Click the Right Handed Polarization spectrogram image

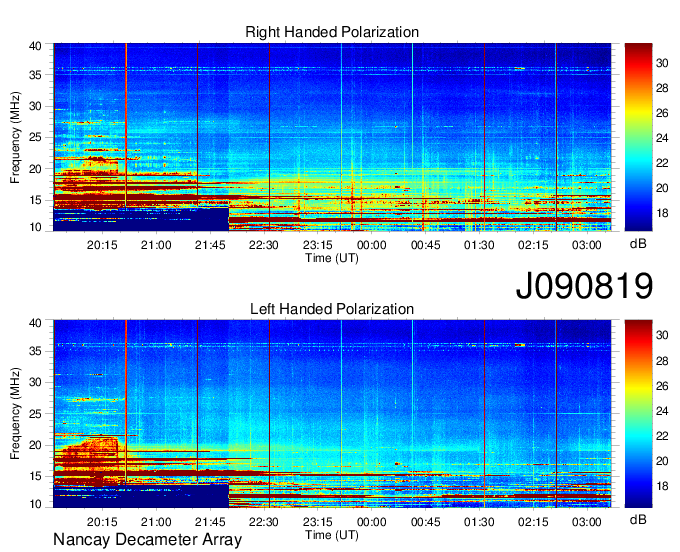point(332,137)
